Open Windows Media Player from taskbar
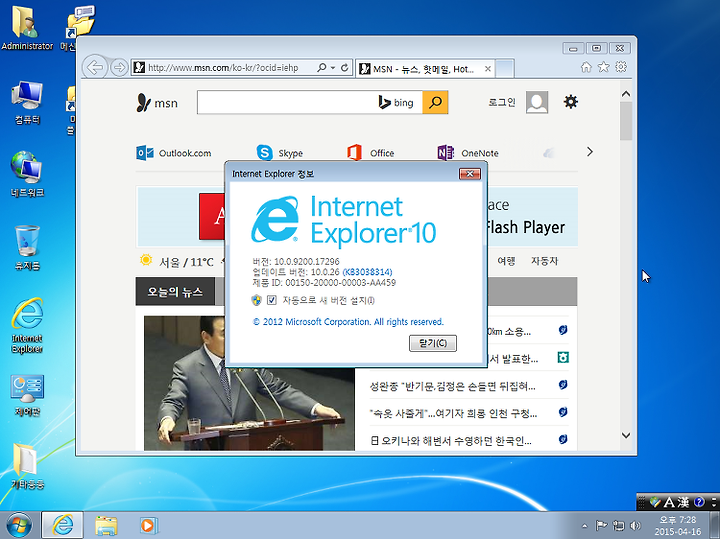The height and width of the screenshot is (539, 720). pos(148,525)
